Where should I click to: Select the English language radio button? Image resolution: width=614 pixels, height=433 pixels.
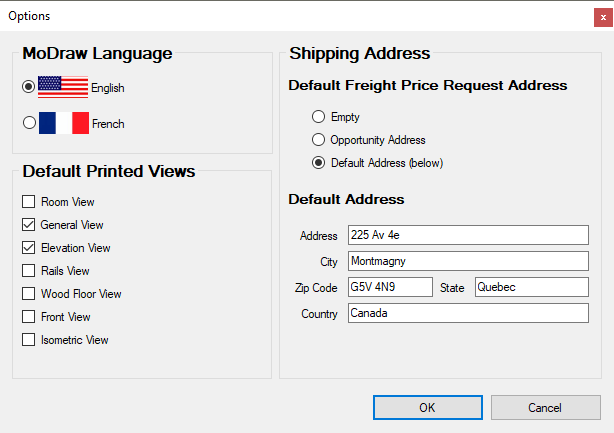(x=28, y=88)
